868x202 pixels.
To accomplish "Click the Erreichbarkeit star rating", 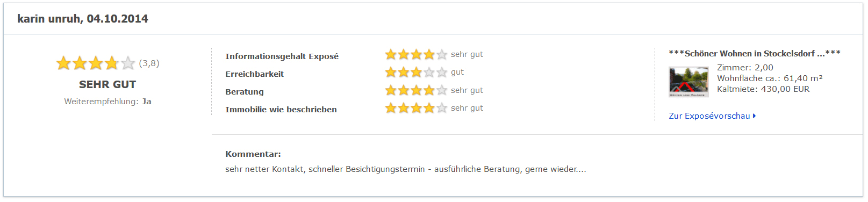I will tap(416, 72).
